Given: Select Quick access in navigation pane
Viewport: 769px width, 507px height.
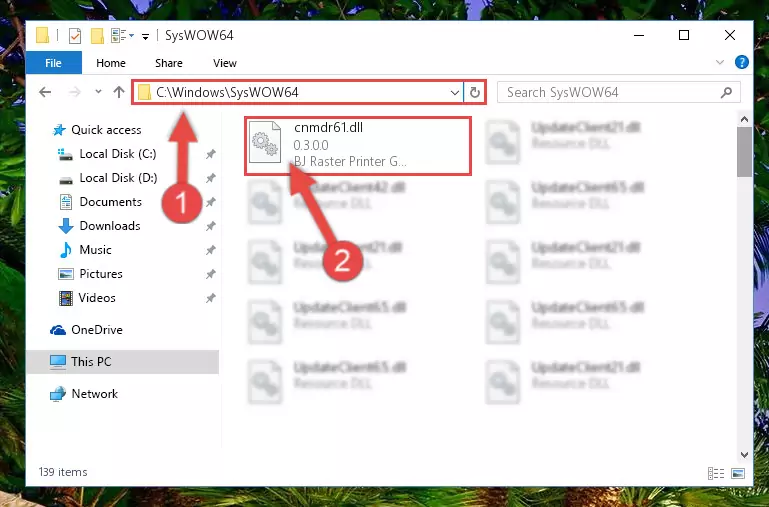Looking at the screenshot, I should [x=106, y=129].
